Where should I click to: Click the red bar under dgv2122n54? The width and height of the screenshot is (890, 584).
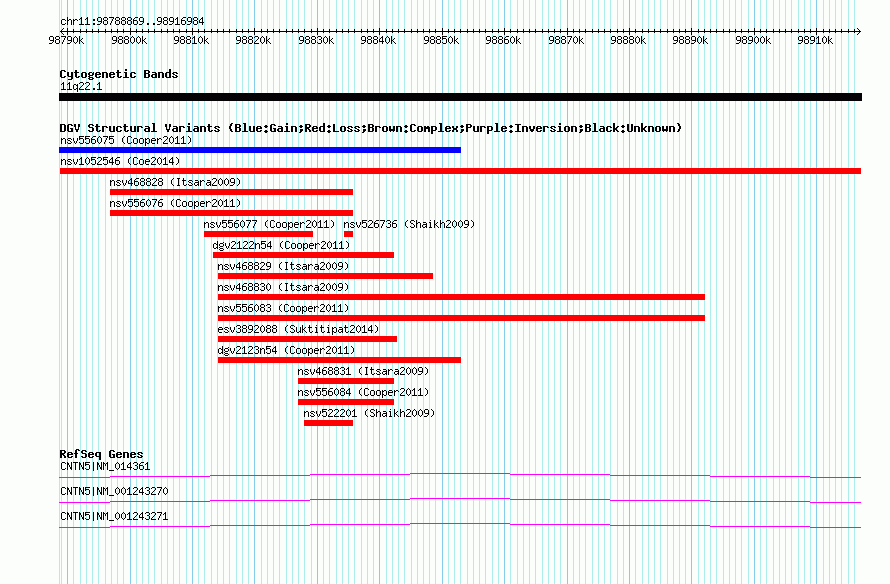pos(303,255)
